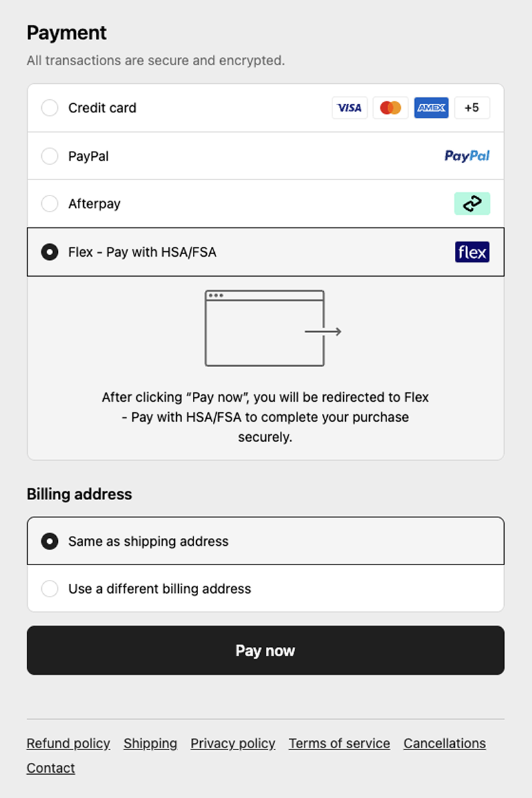This screenshot has height=798, width=532.
Task: Choose PayPal as payment method
Action: click(50, 156)
